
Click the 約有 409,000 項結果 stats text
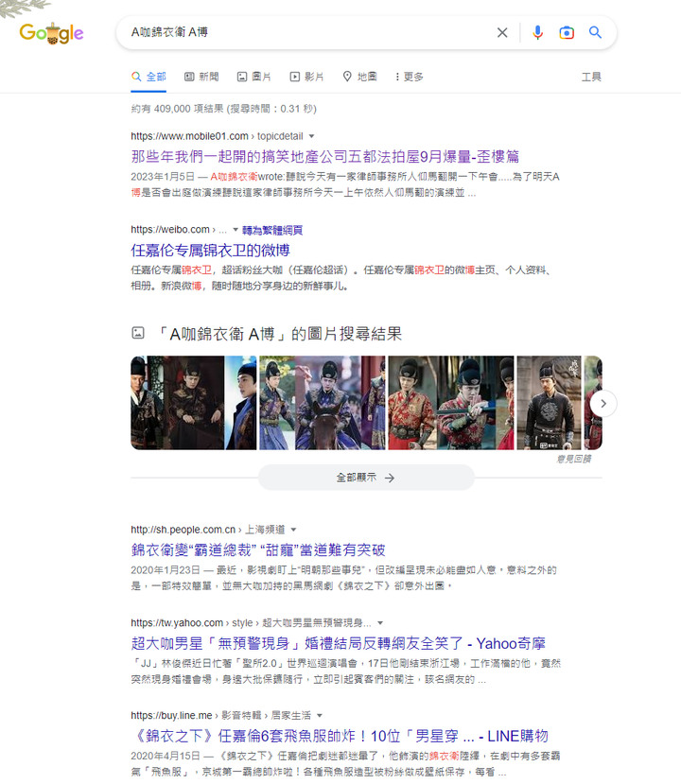pyautogui.click(x=223, y=109)
